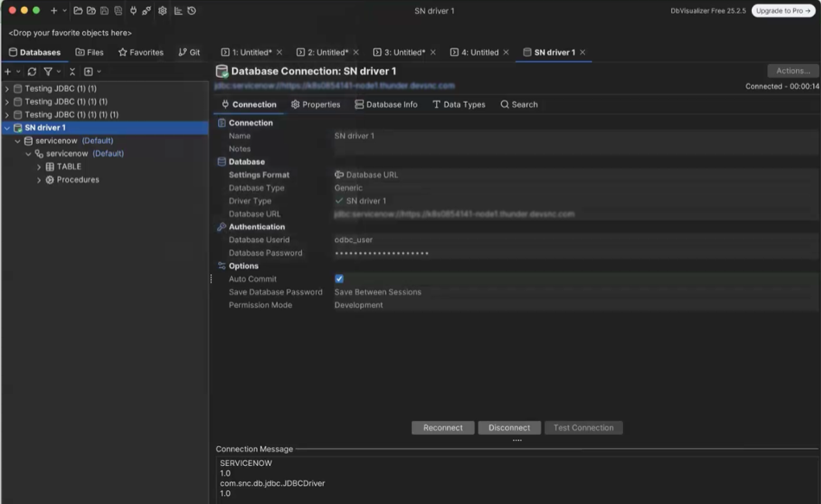This screenshot has width=821, height=504.
Task: Collapse the servicenow schema node
Action: pyautogui.click(x=29, y=154)
